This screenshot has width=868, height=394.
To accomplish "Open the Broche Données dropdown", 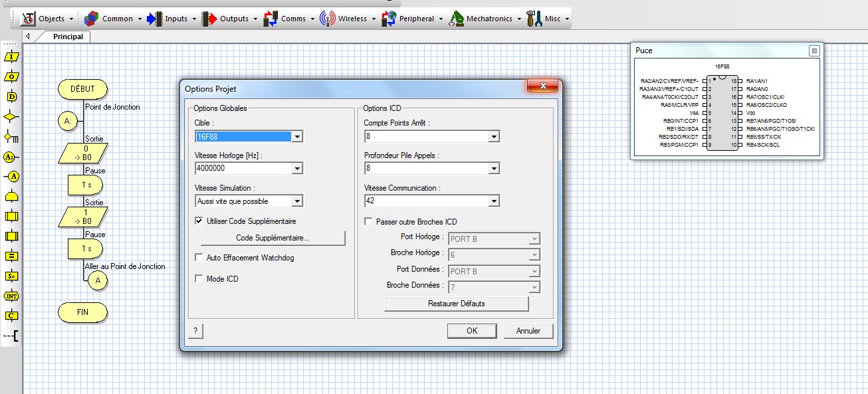I will pyautogui.click(x=534, y=288).
